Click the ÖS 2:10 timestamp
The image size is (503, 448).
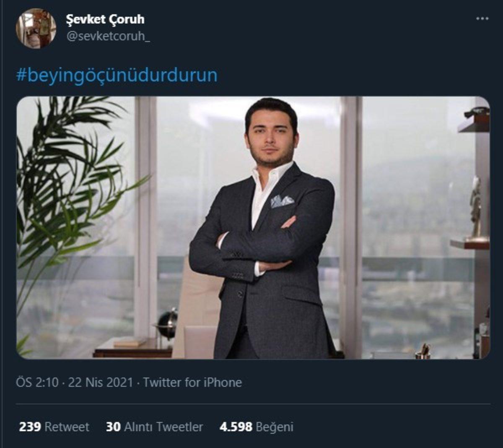pos(37,383)
